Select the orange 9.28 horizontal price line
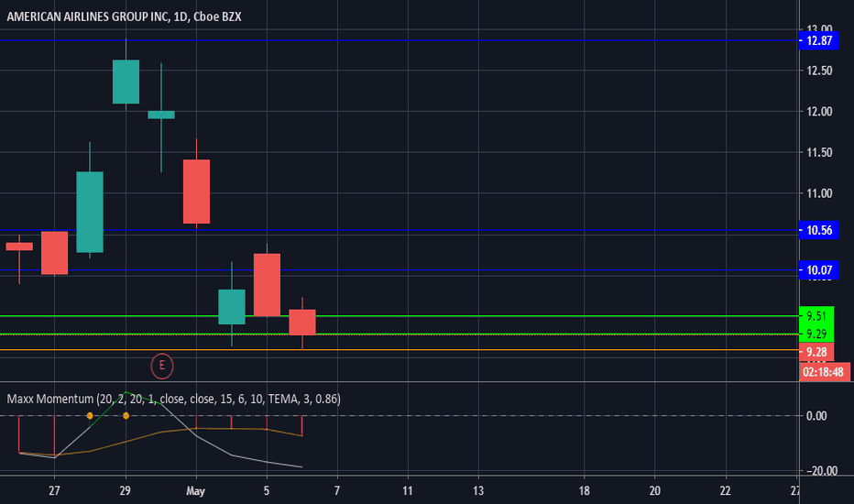854x504 pixels. (x=400, y=350)
